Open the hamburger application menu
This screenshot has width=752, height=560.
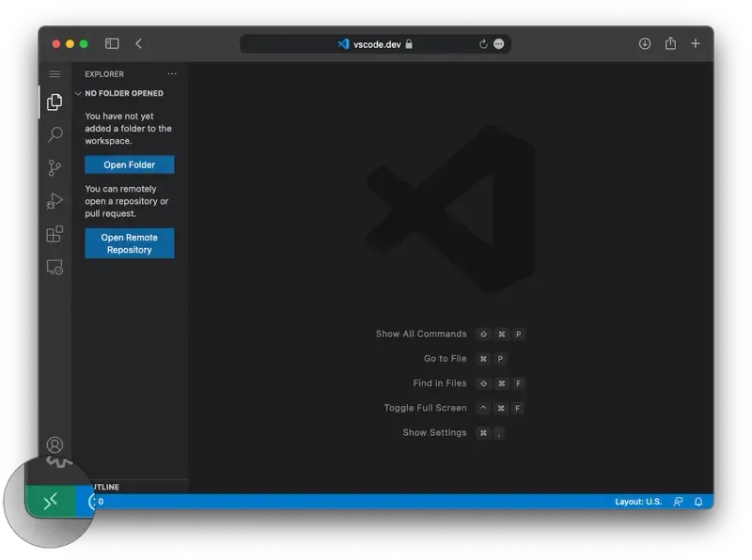point(55,74)
